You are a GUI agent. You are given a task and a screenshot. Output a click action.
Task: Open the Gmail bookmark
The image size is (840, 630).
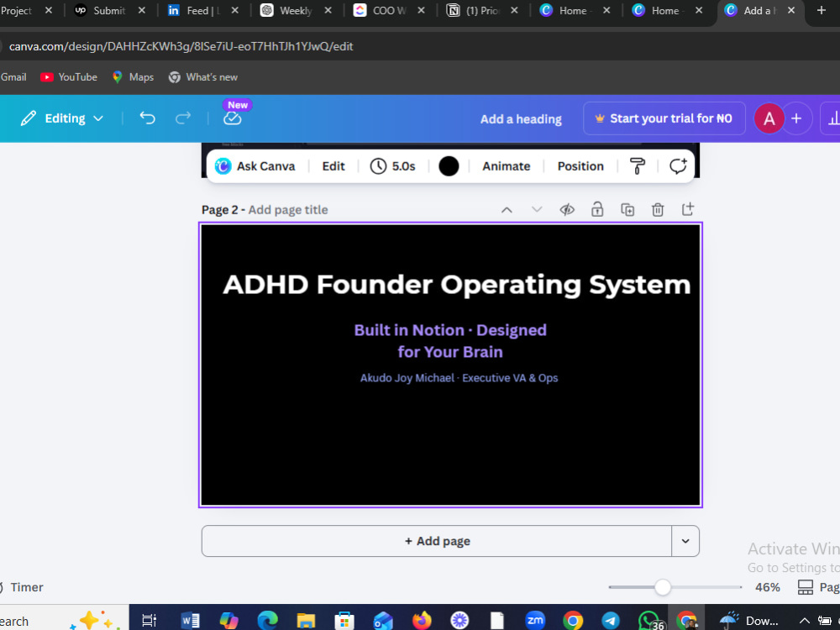click(13, 77)
